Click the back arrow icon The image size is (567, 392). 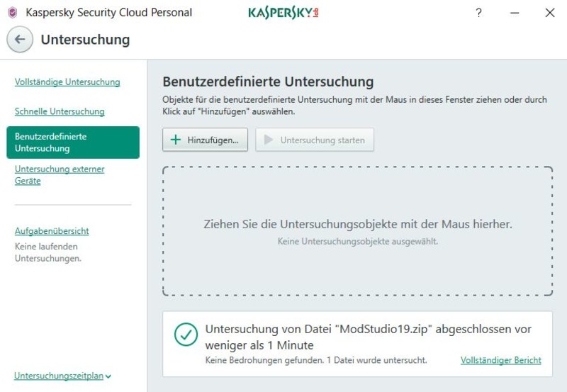coord(20,40)
